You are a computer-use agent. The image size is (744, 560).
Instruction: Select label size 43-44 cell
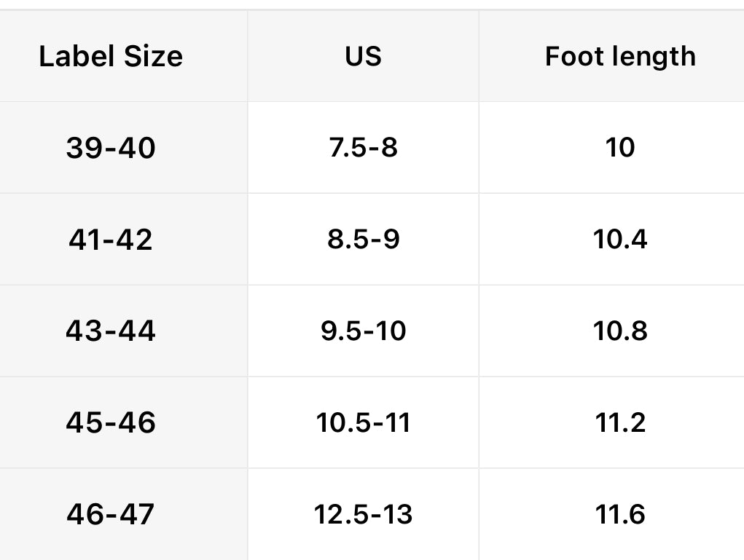[x=111, y=331]
